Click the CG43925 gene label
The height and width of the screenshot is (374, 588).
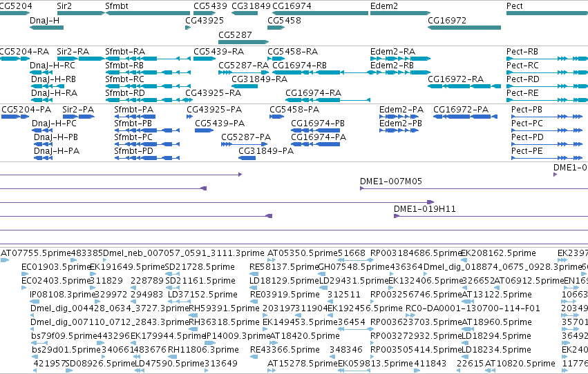[205, 20]
